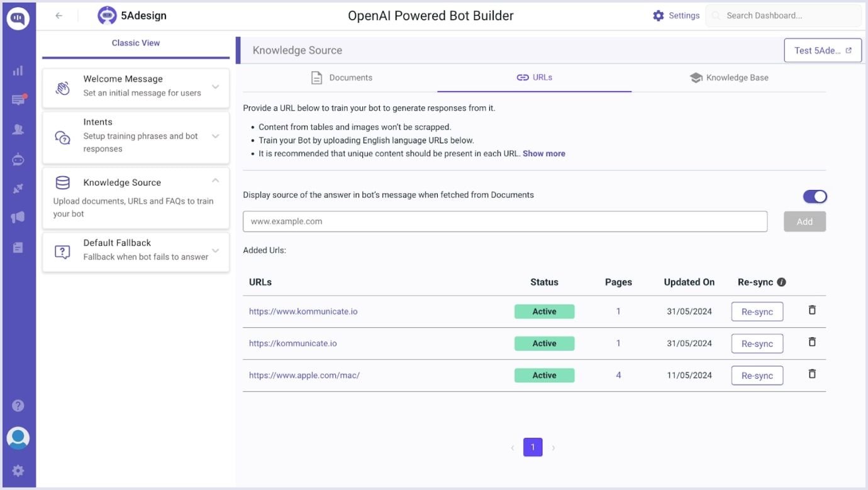Delete the apple.com/mac URL row
The image size is (868, 490).
point(812,374)
